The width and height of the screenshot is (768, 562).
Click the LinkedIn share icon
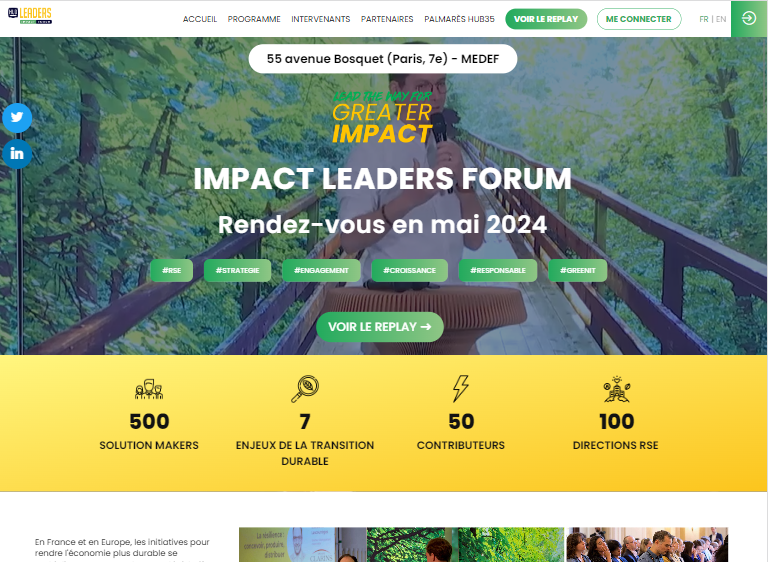point(17,154)
